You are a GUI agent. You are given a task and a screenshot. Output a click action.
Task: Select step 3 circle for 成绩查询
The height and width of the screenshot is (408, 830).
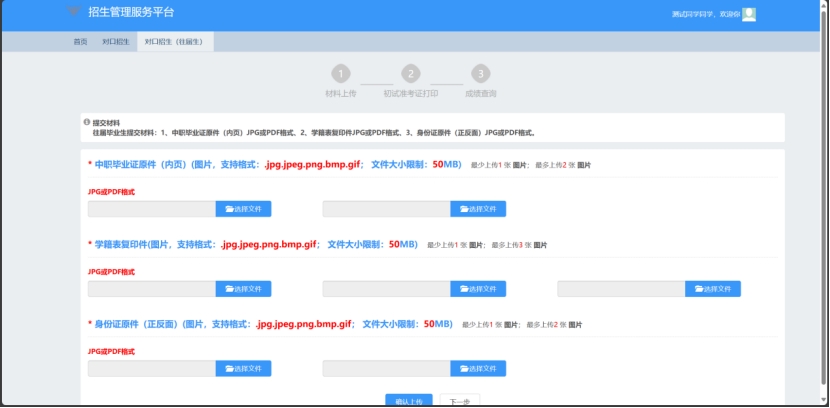[x=480, y=74]
